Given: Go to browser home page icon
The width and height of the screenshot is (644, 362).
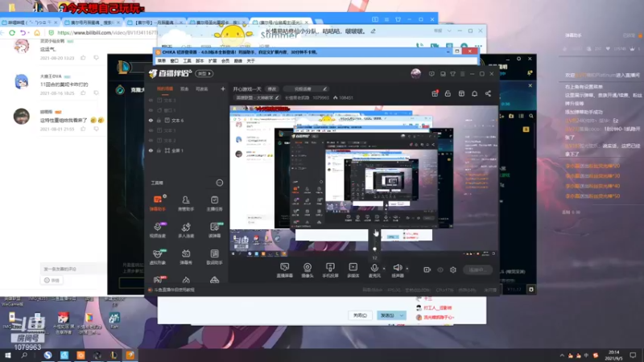Looking at the screenshot, I should coord(37,33).
